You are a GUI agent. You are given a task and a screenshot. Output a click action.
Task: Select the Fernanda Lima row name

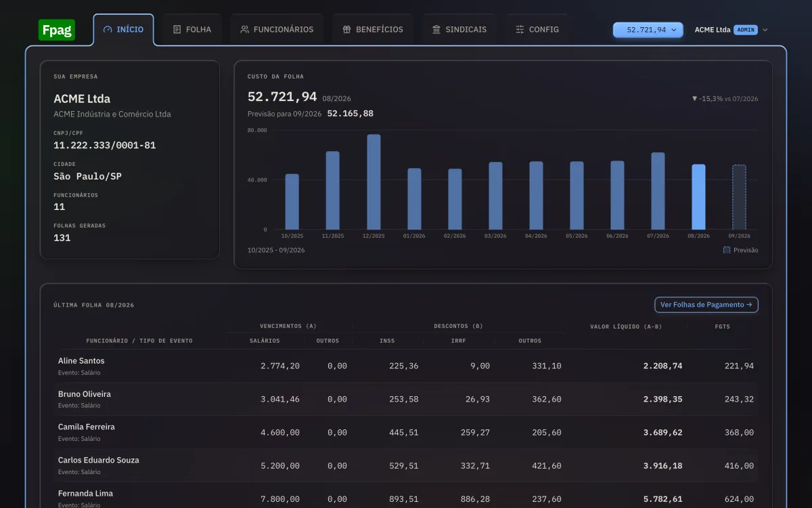tap(85, 494)
